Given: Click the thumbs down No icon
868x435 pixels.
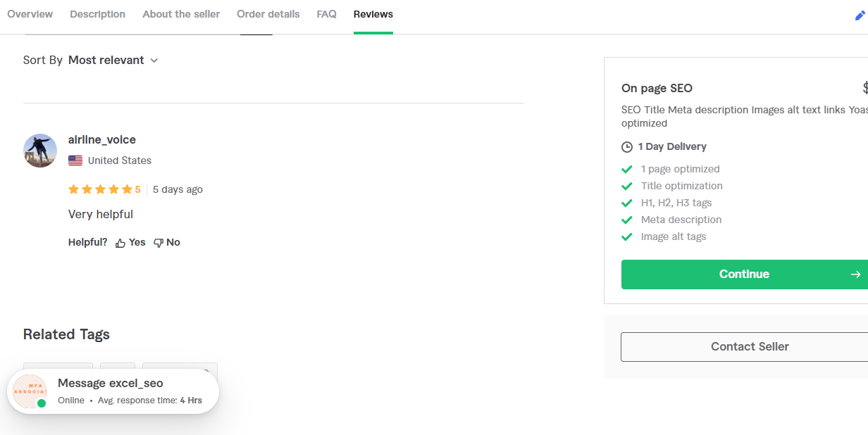Looking at the screenshot, I should 159,243.
